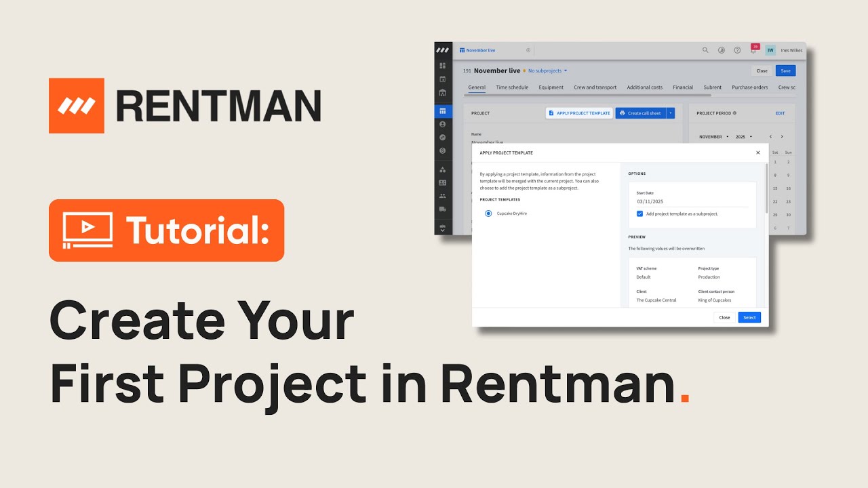Open the 2025 year dropdown

tap(743, 137)
